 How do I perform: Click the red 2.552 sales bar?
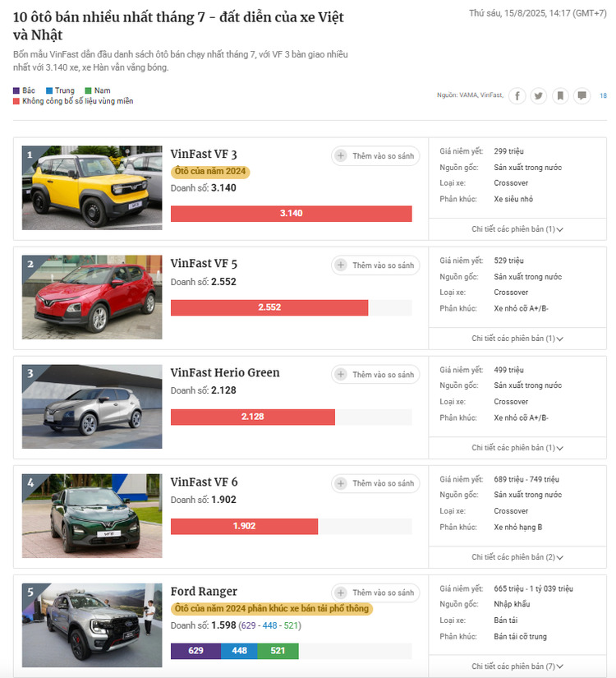269,307
